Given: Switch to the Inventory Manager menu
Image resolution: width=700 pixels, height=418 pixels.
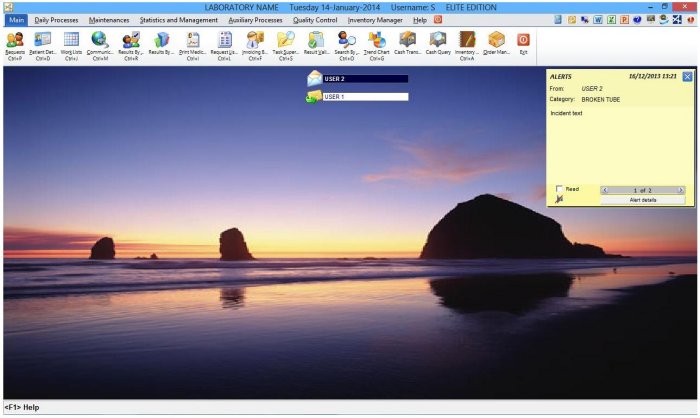Looking at the screenshot, I should (375, 19).
